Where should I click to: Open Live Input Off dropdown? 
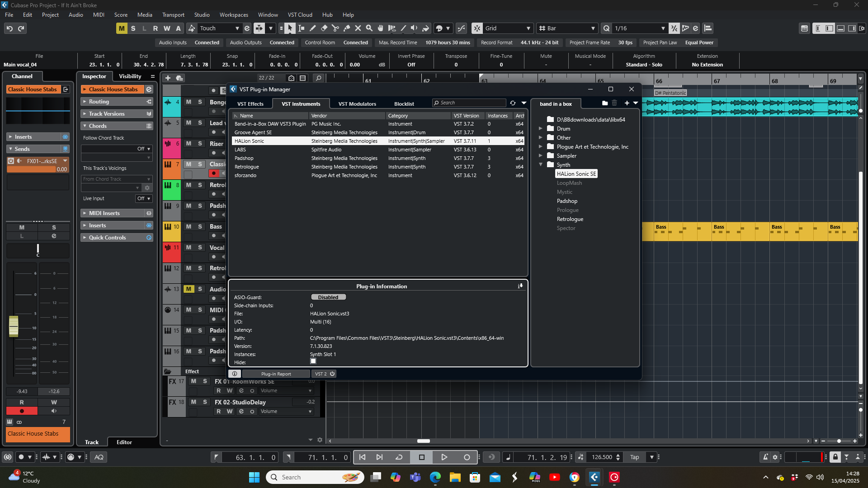click(144, 198)
